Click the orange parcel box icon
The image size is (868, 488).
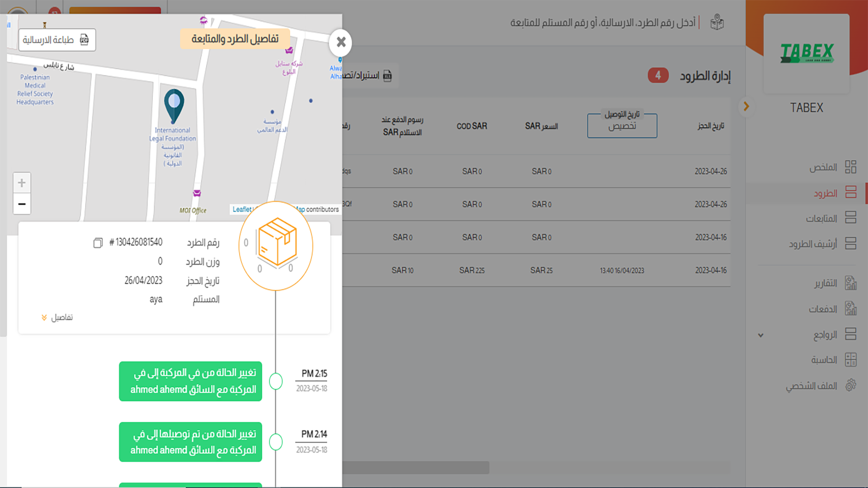pyautogui.click(x=277, y=242)
